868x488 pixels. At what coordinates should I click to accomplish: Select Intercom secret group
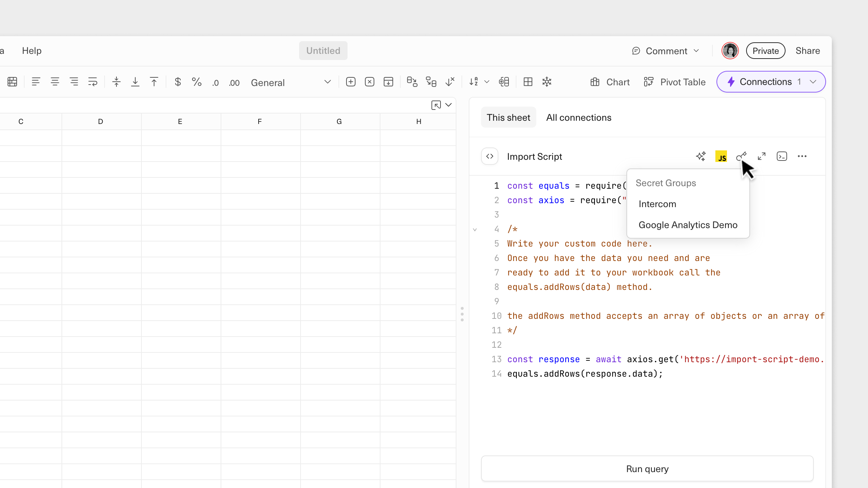(657, 204)
